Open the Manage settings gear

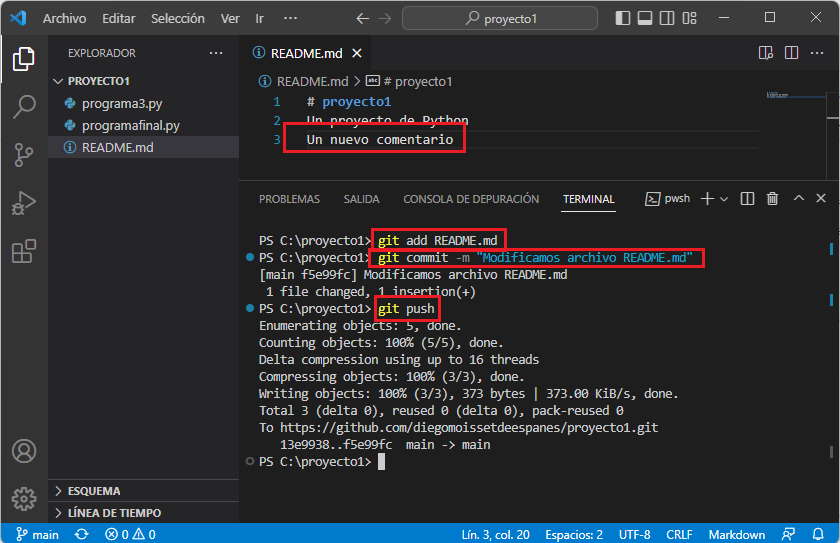point(24,499)
